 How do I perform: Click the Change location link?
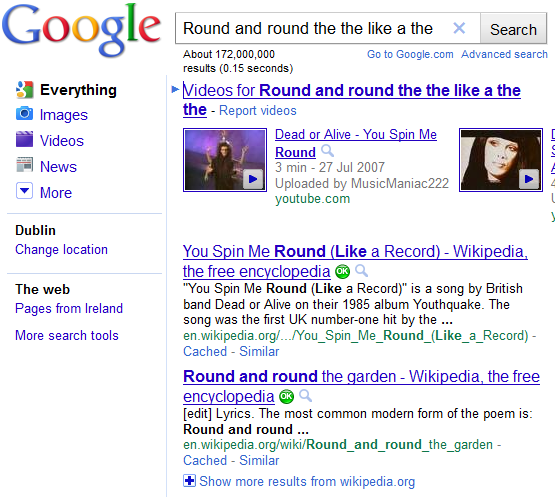coord(61,250)
